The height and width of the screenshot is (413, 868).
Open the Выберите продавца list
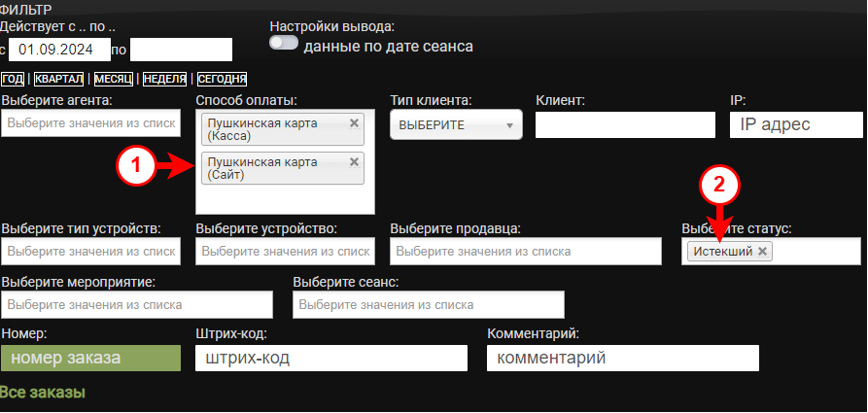(525, 251)
